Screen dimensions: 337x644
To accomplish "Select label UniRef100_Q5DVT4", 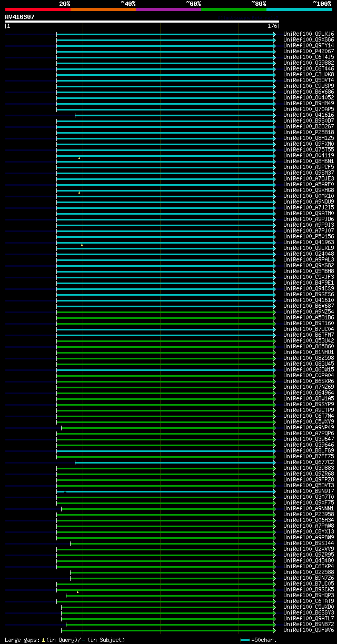I will pos(309,80).
